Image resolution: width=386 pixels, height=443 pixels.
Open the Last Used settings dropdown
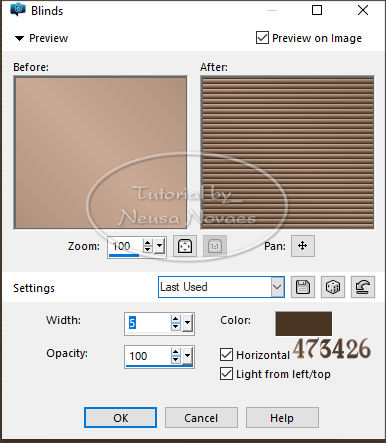[x=277, y=287]
